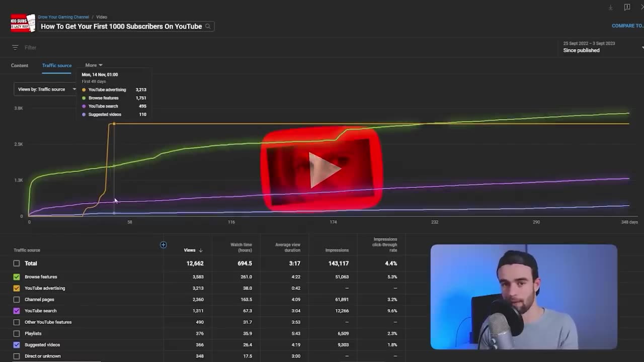Click Impressions click-through rate column header
Image resolution: width=644 pixels, height=362 pixels.
tap(385, 245)
